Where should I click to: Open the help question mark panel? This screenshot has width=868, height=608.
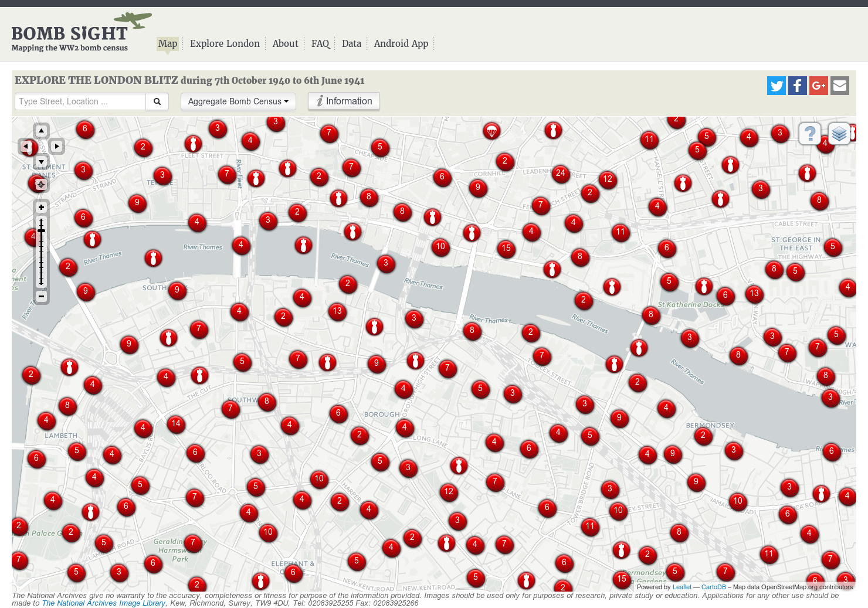tap(810, 134)
